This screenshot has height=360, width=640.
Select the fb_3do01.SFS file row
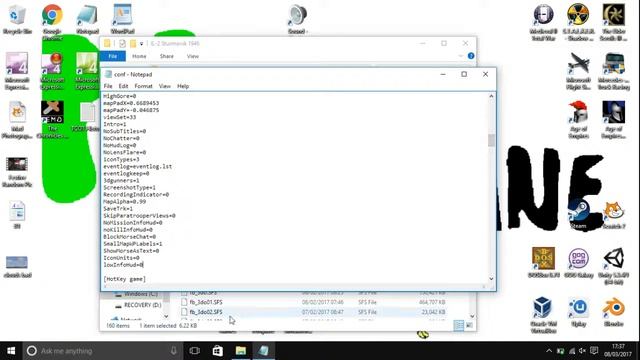[313, 302]
